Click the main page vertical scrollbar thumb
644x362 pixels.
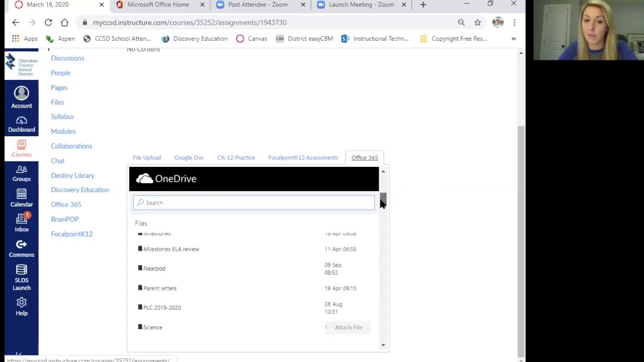point(521,240)
